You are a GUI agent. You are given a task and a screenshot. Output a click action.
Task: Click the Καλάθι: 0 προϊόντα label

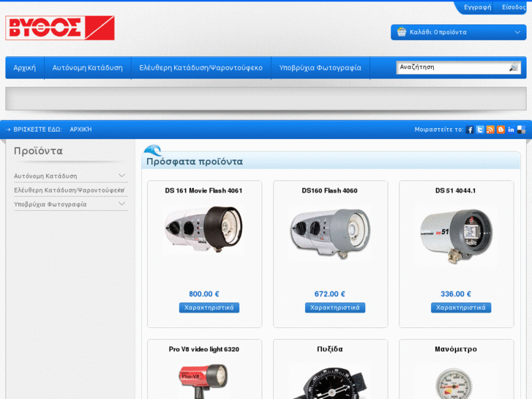(438, 32)
